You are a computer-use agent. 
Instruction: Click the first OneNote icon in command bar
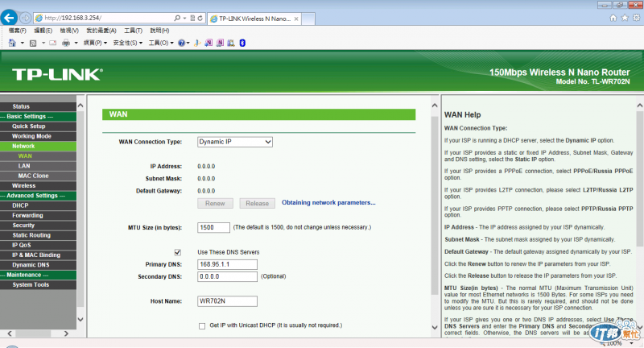208,43
